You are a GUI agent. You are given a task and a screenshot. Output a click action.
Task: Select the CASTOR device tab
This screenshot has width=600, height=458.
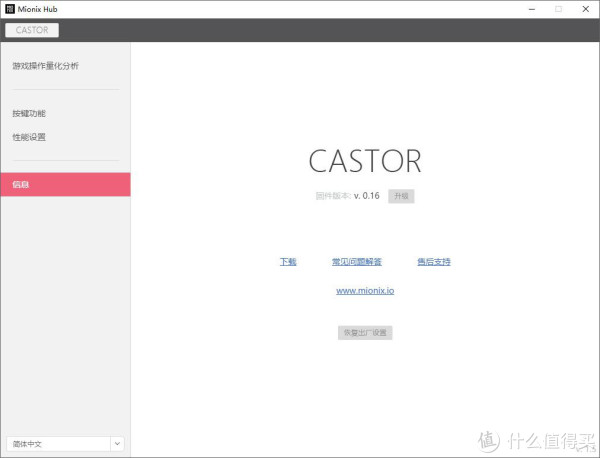click(32, 30)
